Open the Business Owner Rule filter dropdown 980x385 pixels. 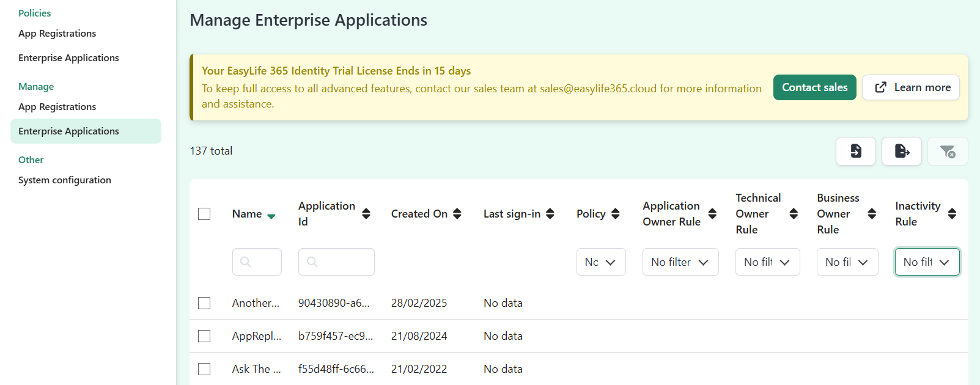(x=847, y=262)
